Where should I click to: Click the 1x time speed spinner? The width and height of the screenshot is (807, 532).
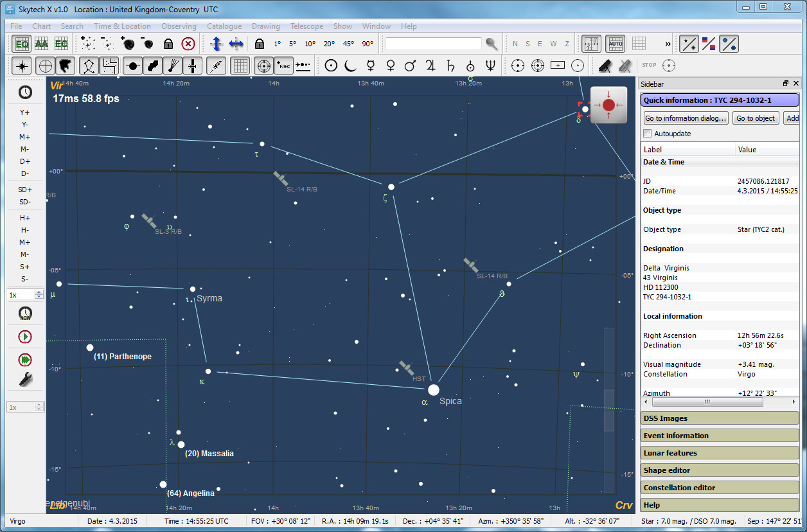pyautogui.click(x=25, y=294)
